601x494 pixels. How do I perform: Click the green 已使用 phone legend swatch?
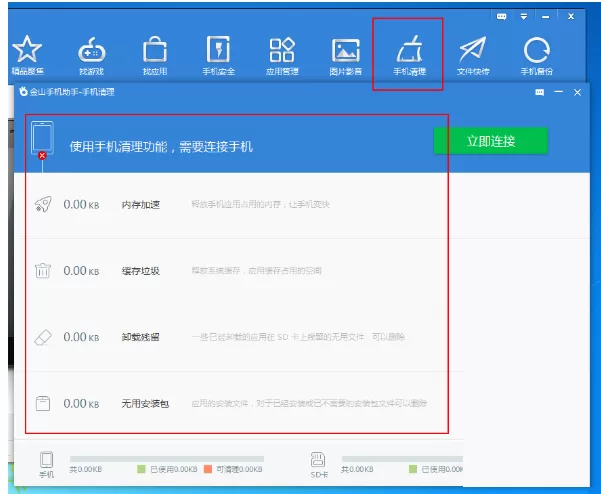(141, 469)
